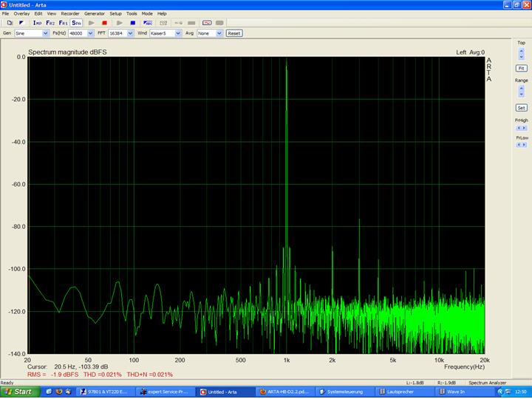
Task: Click the Set range button
Action: 521,107
